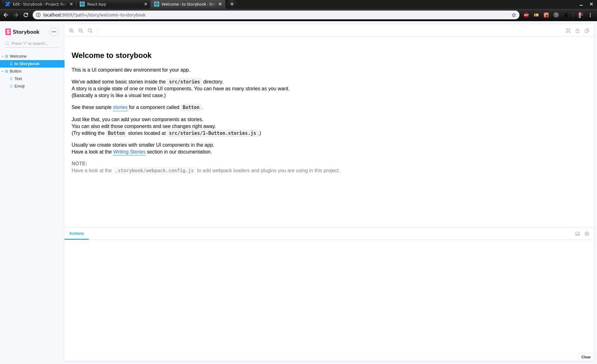Close the Edit - Storybook tab
The width and height of the screenshot is (597, 364).
pos(71,4)
